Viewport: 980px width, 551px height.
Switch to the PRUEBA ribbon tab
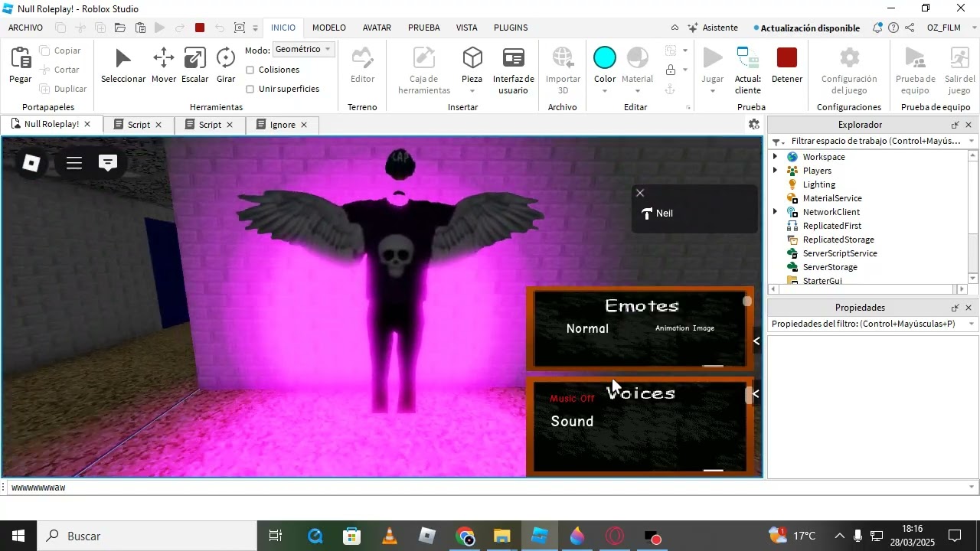pyautogui.click(x=423, y=28)
